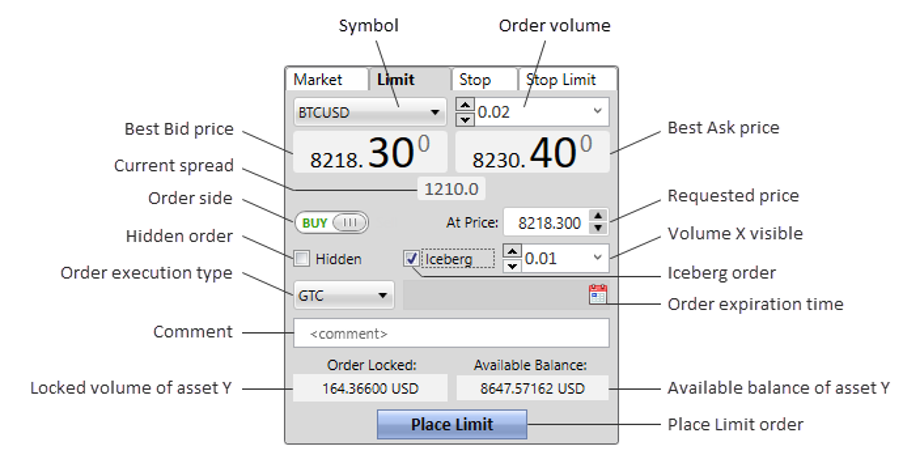Open the order expiration calendar icon
The height and width of the screenshot is (464, 904).
[x=598, y=295]
